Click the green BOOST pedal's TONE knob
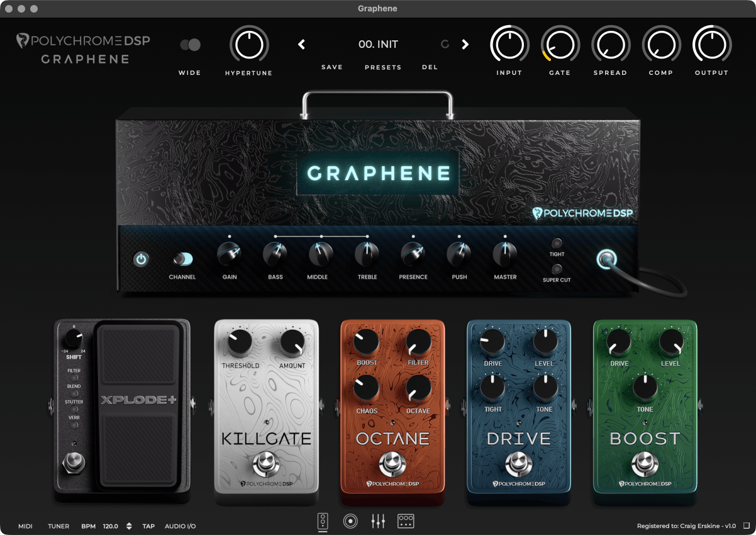The width and height of the screenshot is (756, 535). tap(645, 387)
